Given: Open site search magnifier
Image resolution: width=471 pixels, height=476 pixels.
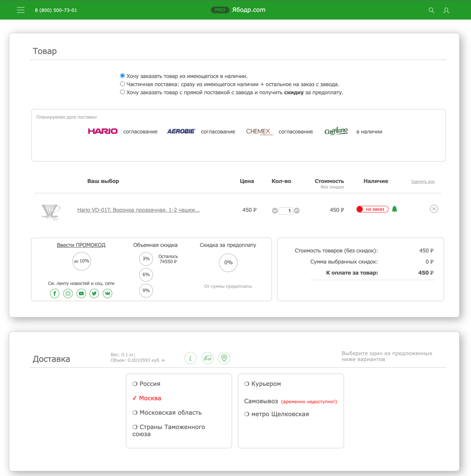Looking at the screenshot, I should click(431, 10).
